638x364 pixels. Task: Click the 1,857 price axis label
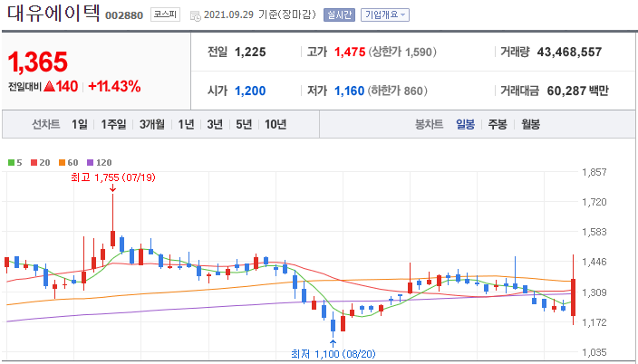pos(594,172)
